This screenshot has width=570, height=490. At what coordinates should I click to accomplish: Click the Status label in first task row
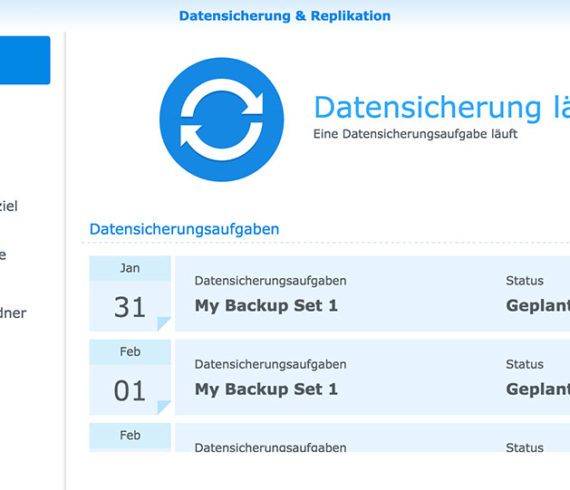(525, 281)
